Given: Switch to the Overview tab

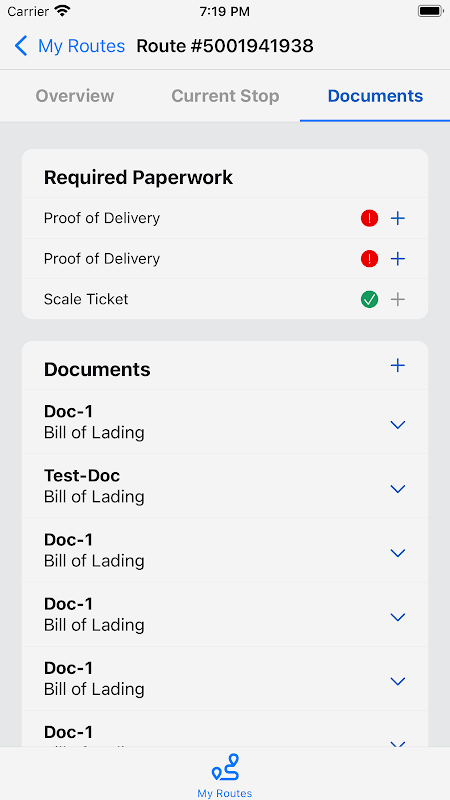Looking at the screenshot, I should click(x=74, y=96).
